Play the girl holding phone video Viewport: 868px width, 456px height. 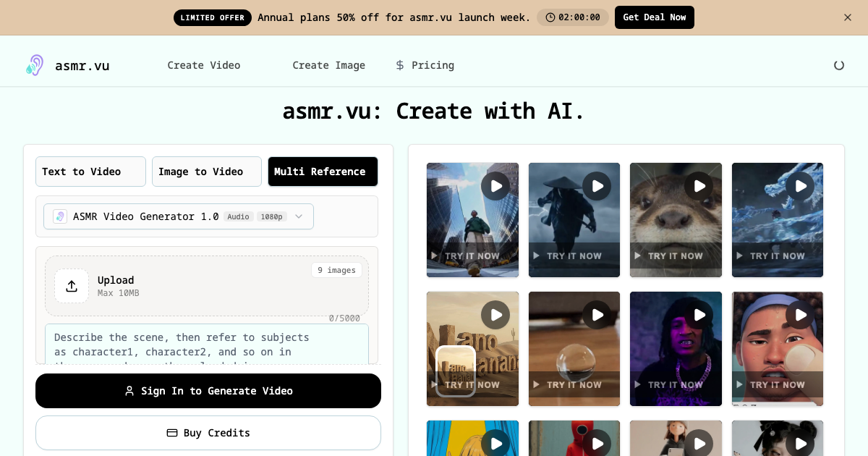tap(699, 443)
